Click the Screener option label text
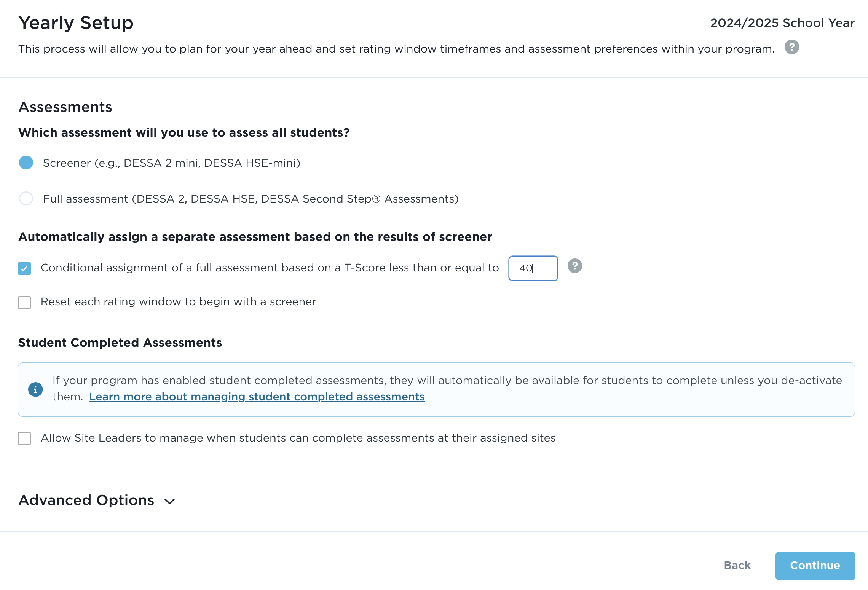Screen dimensions: 868x590 (171, 163)
